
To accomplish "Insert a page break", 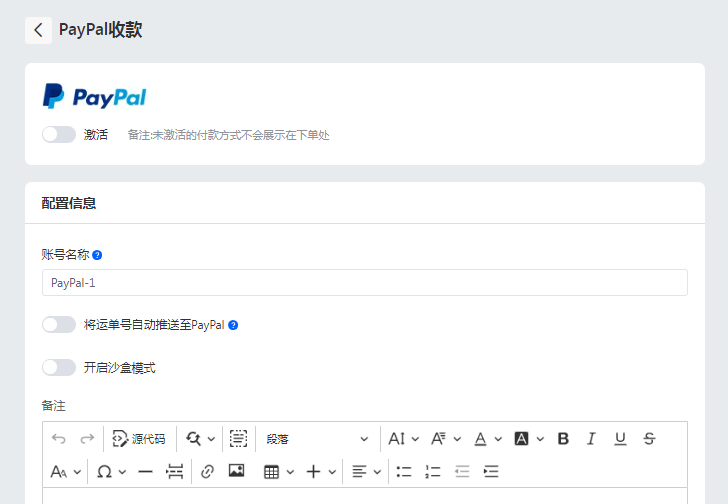I will [x=175, y=472].
